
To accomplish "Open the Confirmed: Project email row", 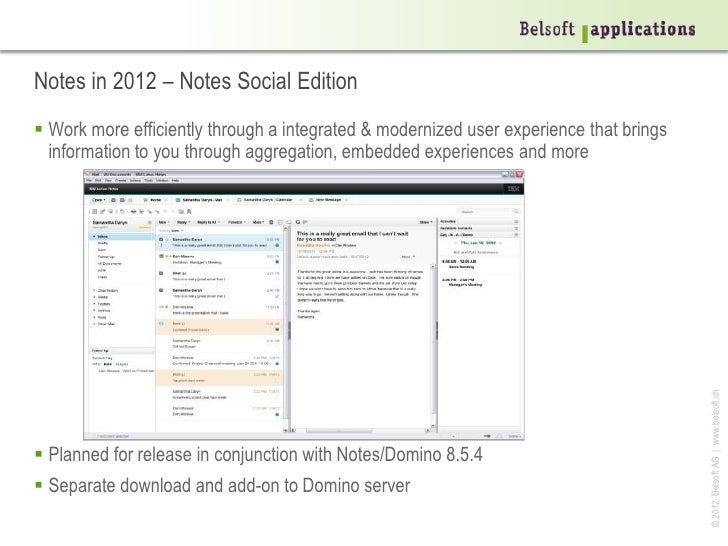I will click(x=219, y=361).
